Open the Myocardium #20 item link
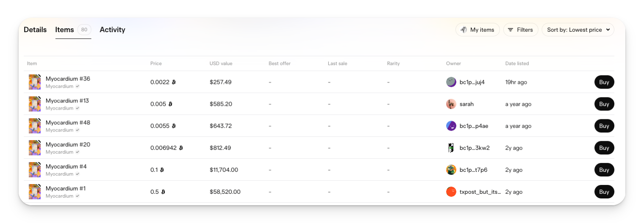Screen dimensions: 644x223 tap(68, 145)
